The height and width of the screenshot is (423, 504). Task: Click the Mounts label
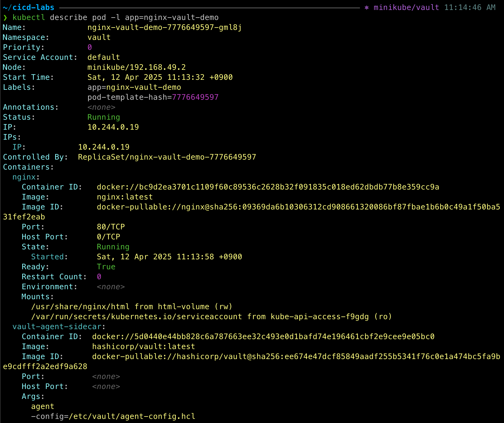click(x=38, y=297)
